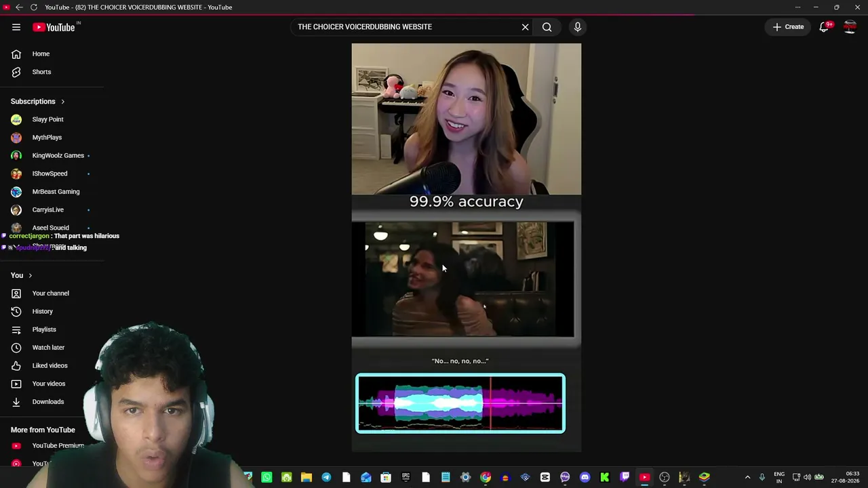
Task: Open Your channel
Action: click(52, 293)
